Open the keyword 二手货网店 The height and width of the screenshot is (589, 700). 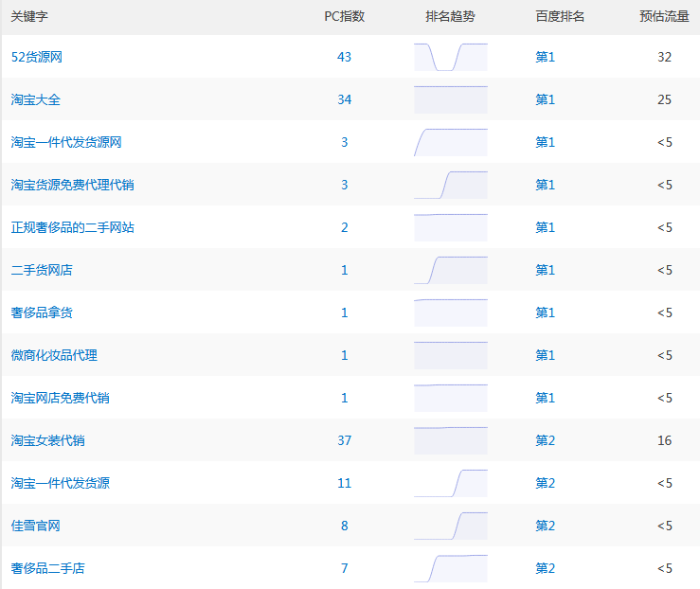click(x=42, y=270)
